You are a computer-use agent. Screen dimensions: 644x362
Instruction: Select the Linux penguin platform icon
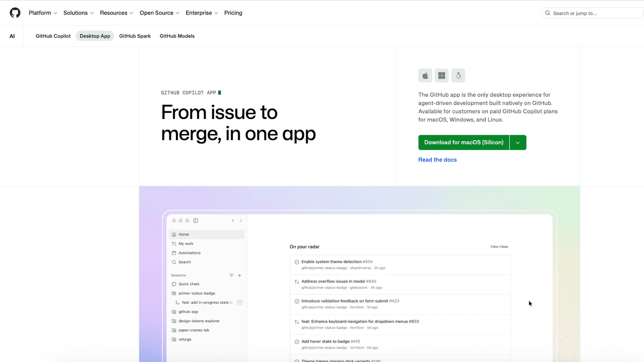point(458,75)
